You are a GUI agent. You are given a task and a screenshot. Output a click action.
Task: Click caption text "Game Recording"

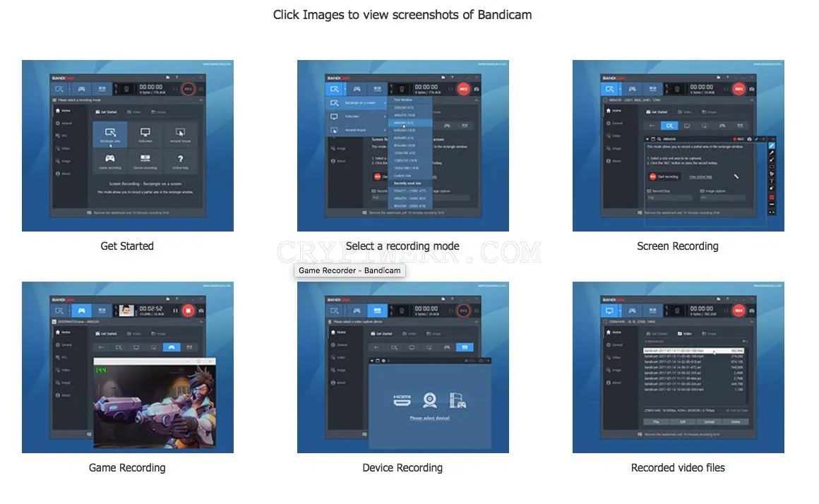pyautogui.click(x=127, y=468)
